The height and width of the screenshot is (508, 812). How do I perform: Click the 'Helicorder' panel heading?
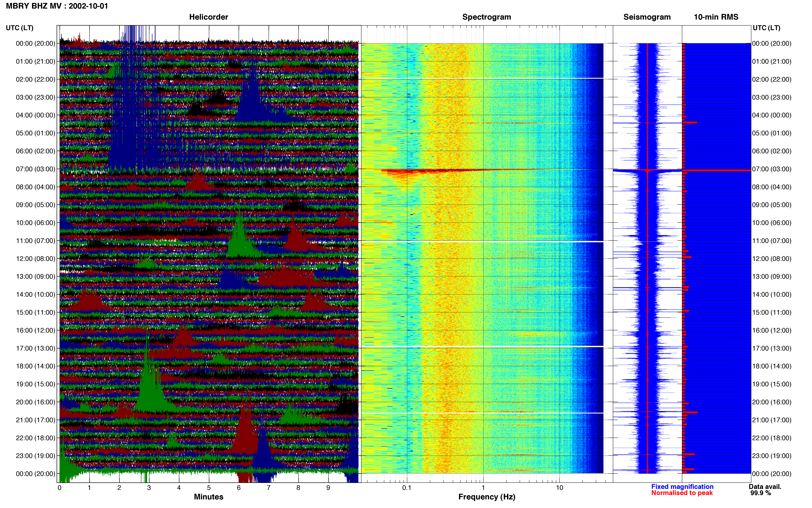pos(209,17)
